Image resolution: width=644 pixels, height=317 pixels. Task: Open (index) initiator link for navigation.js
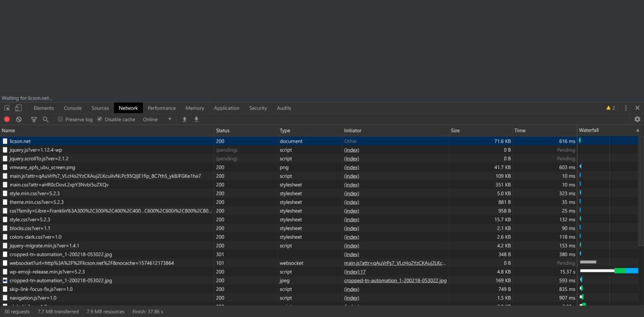pos(351,298)
